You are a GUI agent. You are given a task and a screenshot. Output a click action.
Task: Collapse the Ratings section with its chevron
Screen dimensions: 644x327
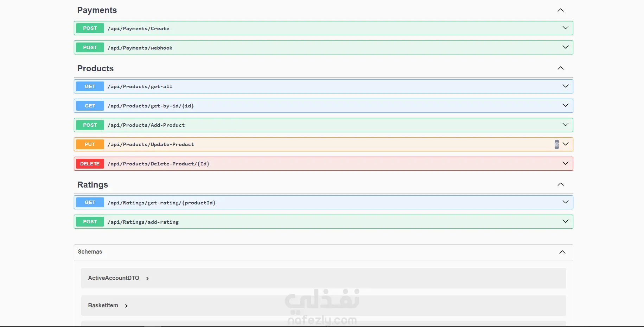click(x=561, y=184)
